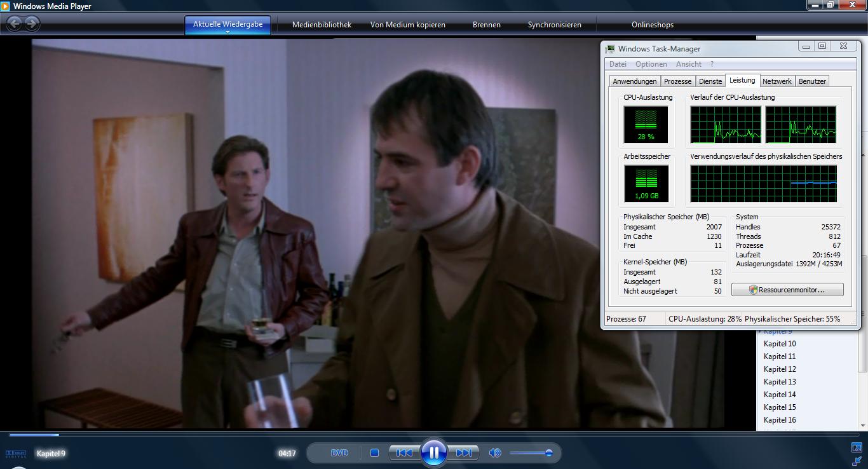Minimize the Windows Media Player window

coord(816,5)
